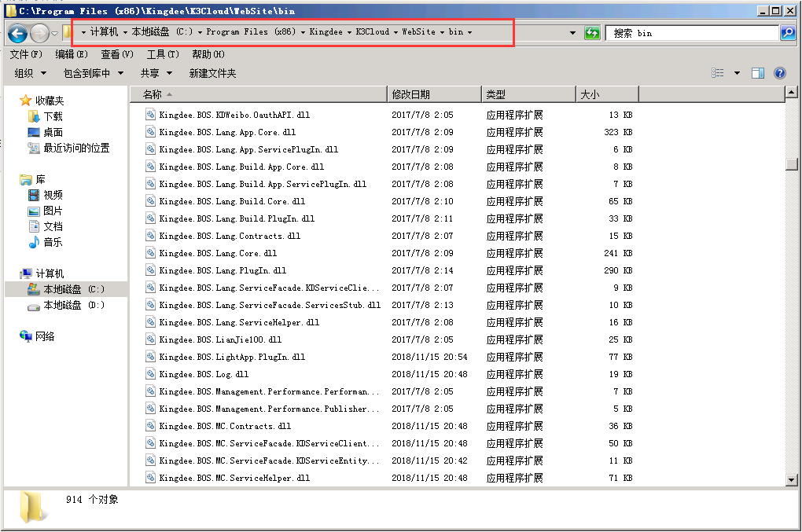802x532 pixels.
Task: Click the 网络 network icon
Action: 26,336
